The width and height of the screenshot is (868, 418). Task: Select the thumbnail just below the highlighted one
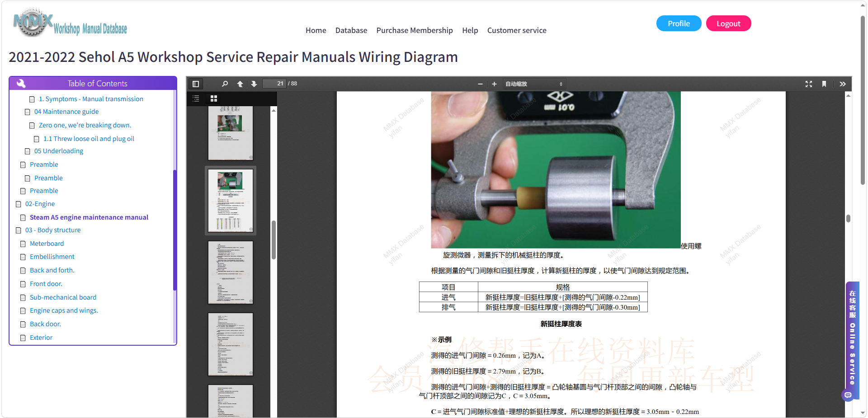(231, 272)
